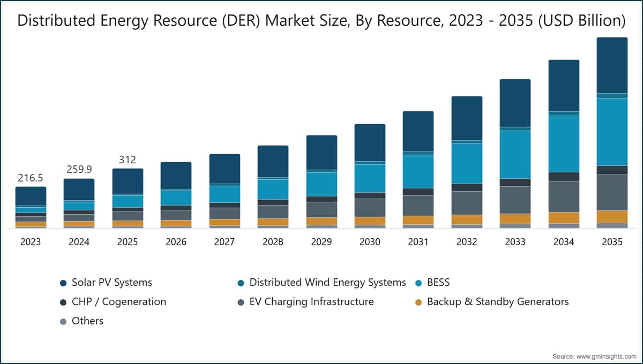The height and width of the screenshot is (364, 643).
Task: Click the 2024 axis label
Action: (x=79, y=242)
